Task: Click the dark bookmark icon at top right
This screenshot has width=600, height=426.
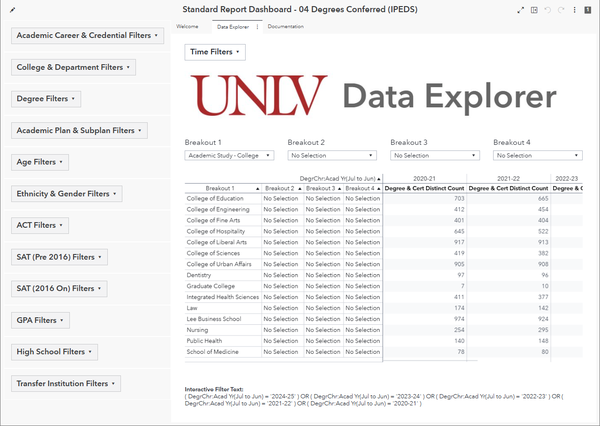Action: click(x=588, y=10)
